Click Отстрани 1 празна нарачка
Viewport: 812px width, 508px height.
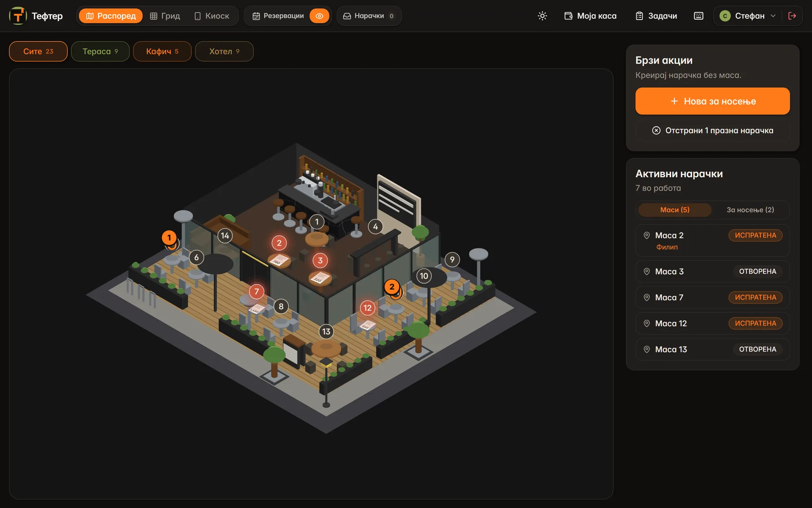pos(713,130)
